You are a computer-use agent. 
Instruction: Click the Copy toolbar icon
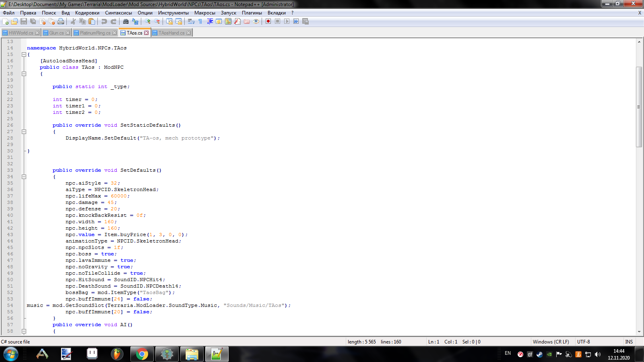(x=83, y=21)
